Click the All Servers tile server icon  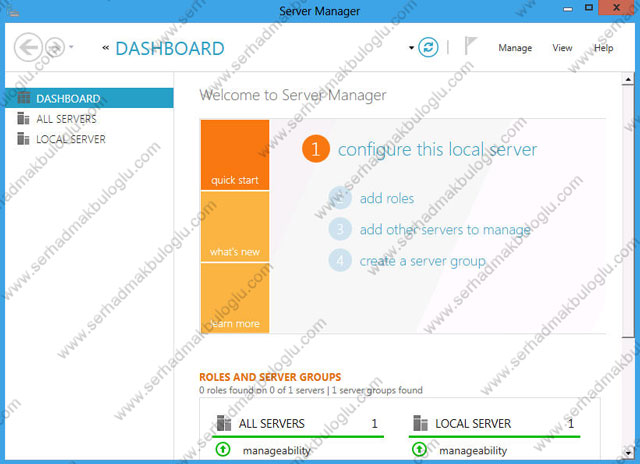(224, 423)
